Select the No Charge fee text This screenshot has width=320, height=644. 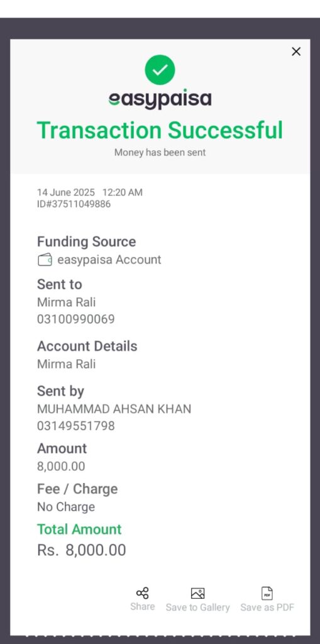pos(66,507)
